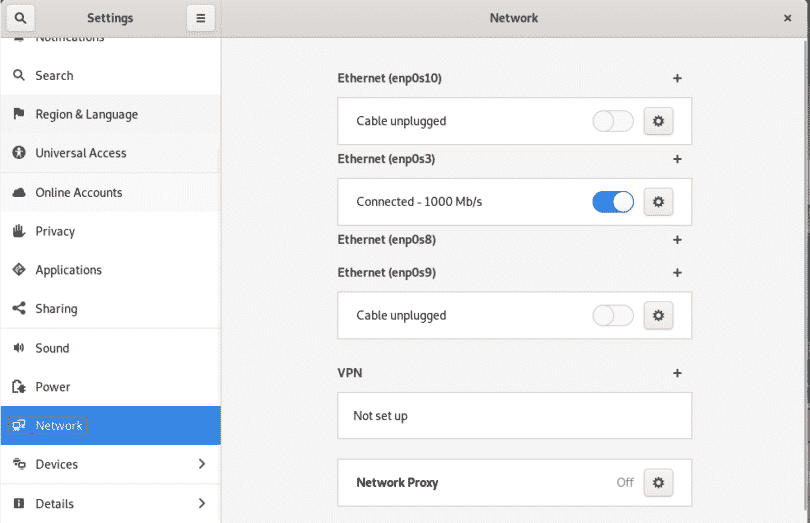This screenshot has width=810, height=523.
Task: Open Network Proxy gear settings
Action: [658, 482]
